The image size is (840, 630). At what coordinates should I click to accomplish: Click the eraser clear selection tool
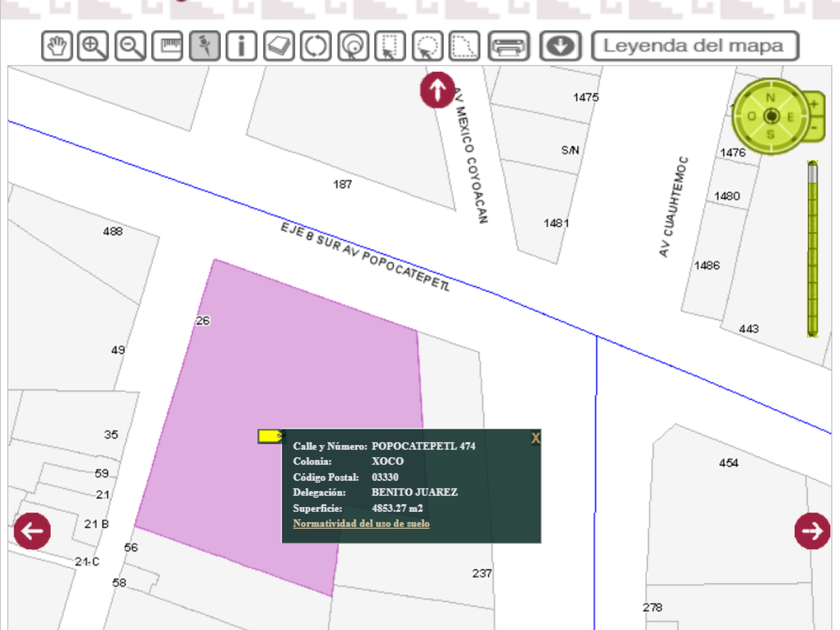pos(279,46)
